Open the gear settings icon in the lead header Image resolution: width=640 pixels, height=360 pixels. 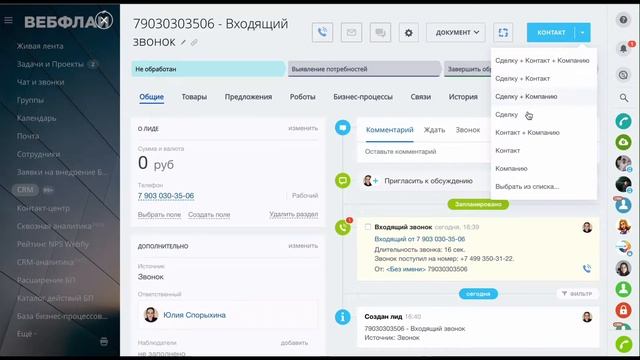tap(409, 32)
